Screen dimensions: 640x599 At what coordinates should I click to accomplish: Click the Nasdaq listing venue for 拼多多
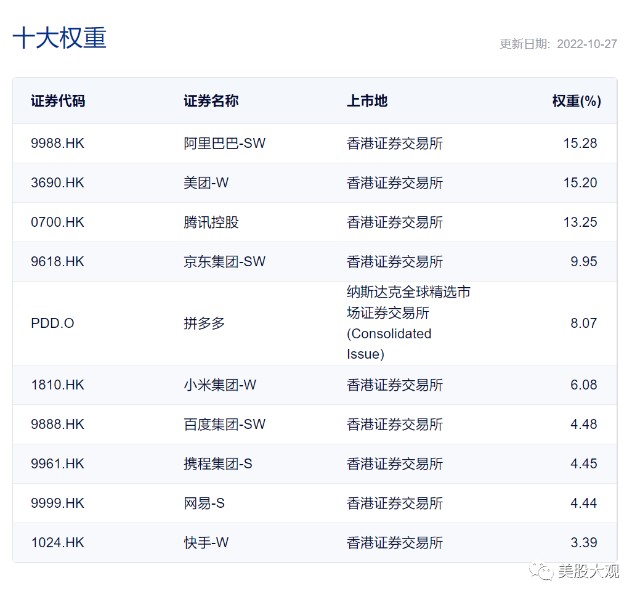409,323
